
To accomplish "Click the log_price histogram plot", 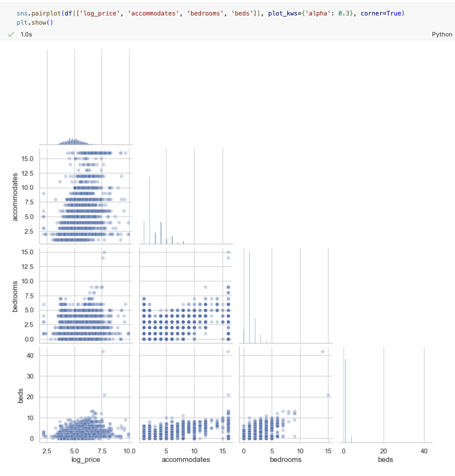I will (86, 97).
